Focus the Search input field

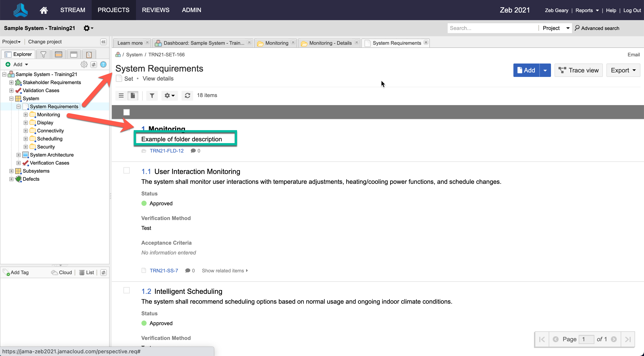pos(492,28)
